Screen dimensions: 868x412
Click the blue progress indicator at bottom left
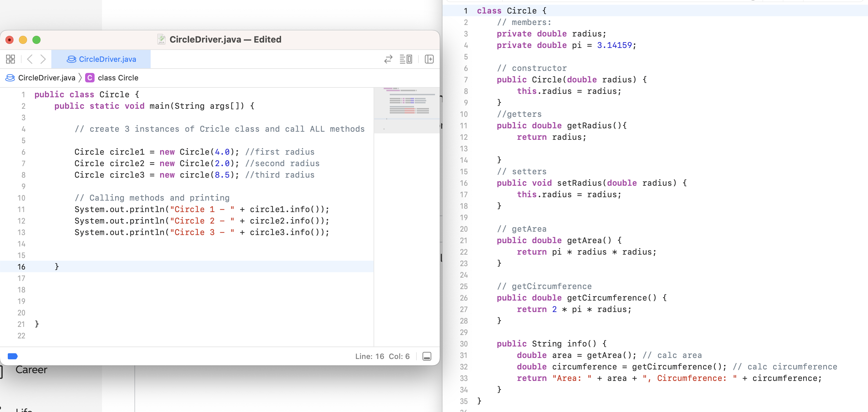[x=13, y=356]
